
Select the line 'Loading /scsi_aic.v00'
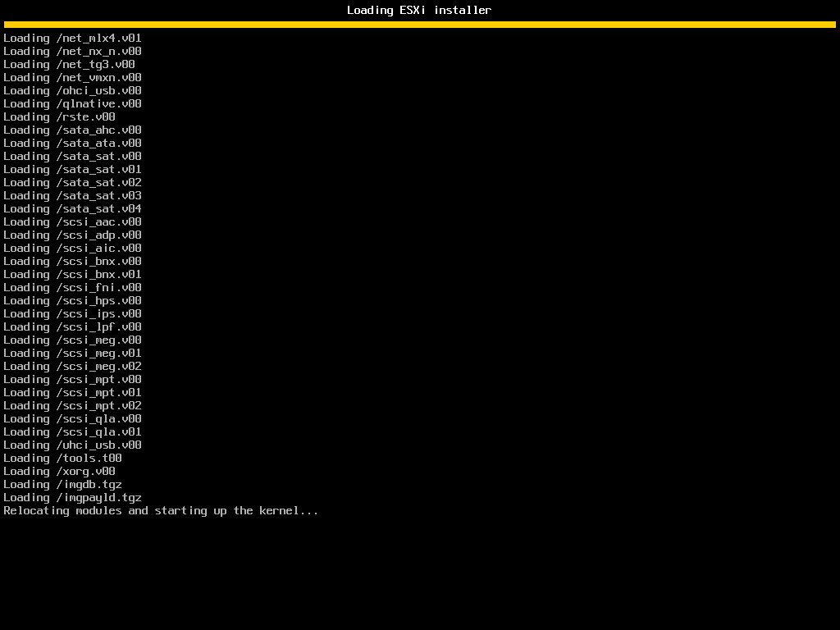click(x=72, y=248)
